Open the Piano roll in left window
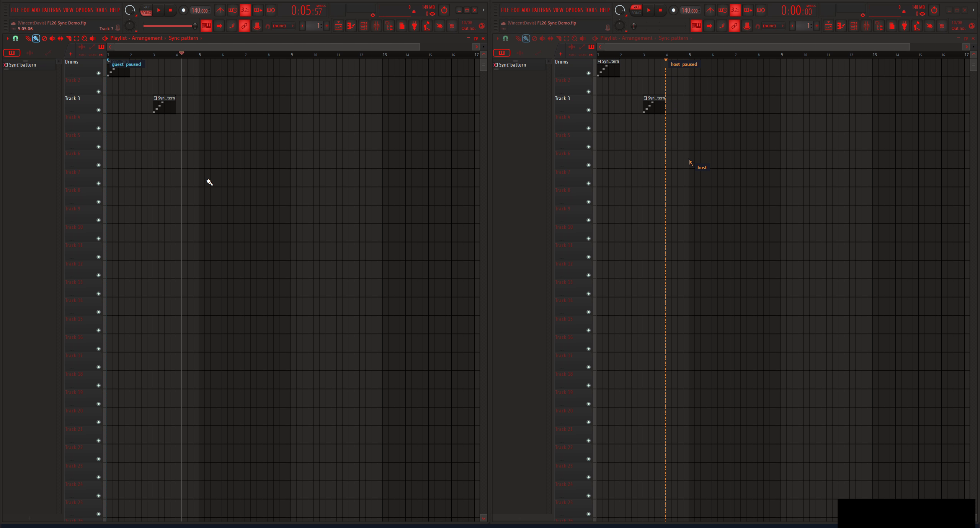The width and height of the screenshot is (980, 528). click(x=351, y=26)
